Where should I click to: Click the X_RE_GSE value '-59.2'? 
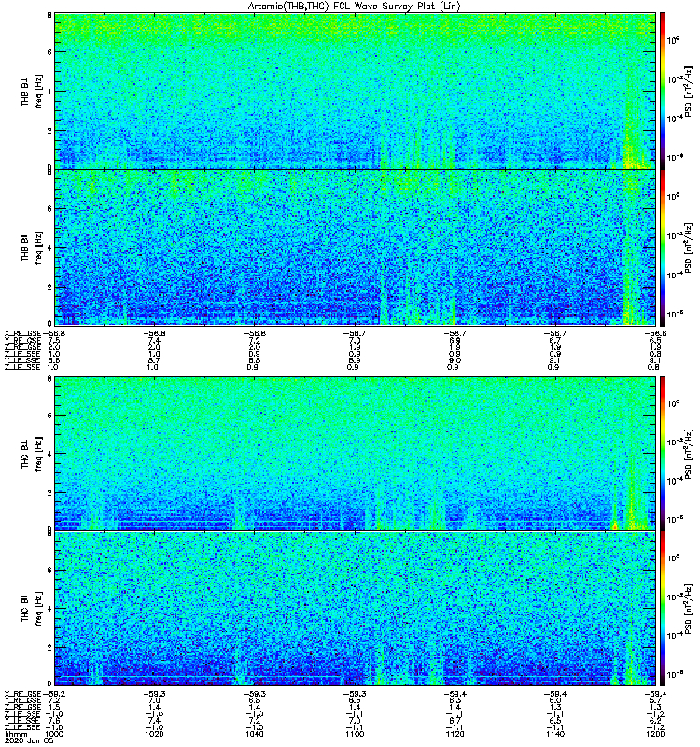(x=54, y=694)
